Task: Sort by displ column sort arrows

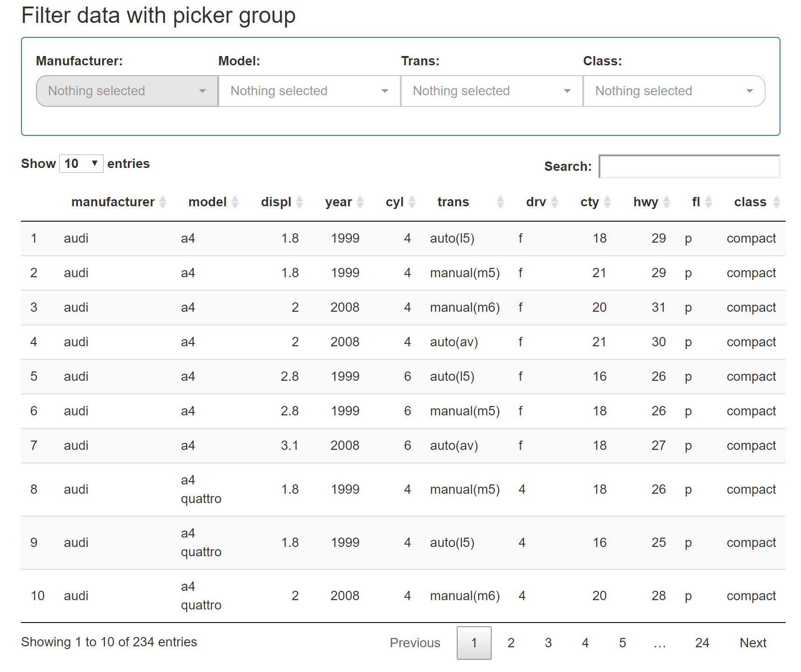Action: [x=300, y=202]
